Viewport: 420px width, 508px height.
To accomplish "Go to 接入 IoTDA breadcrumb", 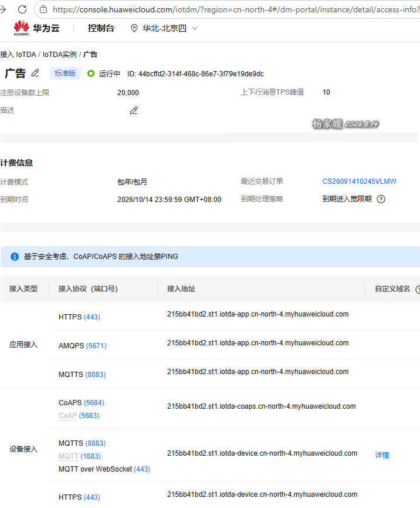I will 18,55.
